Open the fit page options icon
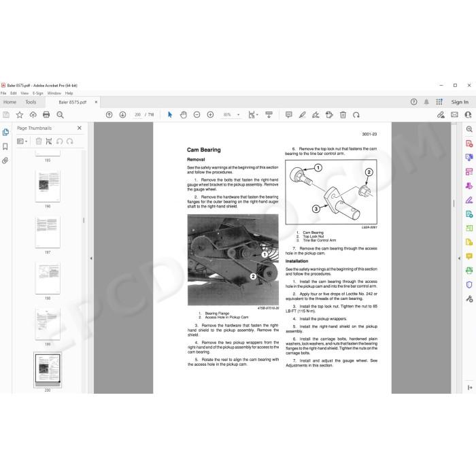The width and height of the screenshot is (476, 476). click(253, 115)
